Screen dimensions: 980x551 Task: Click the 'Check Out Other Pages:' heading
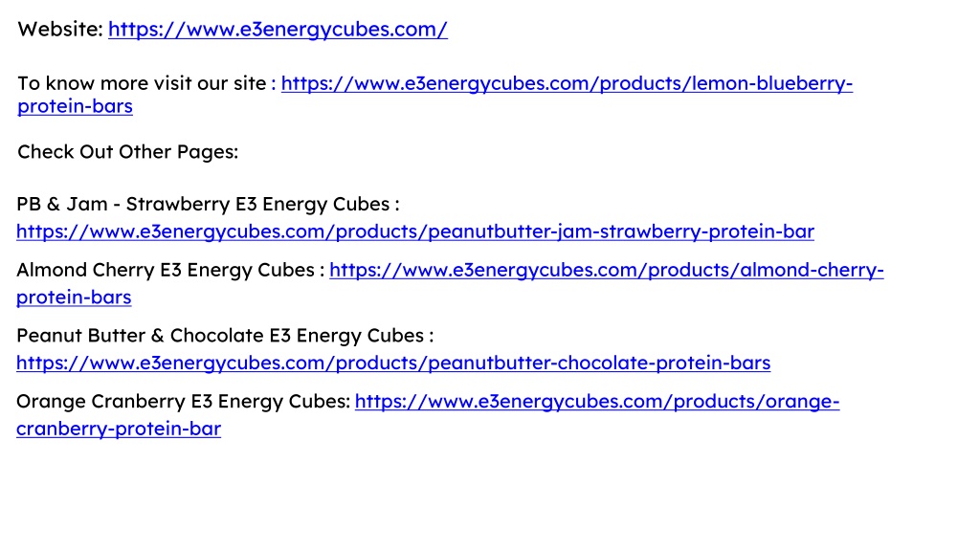[x=127, y=152]
